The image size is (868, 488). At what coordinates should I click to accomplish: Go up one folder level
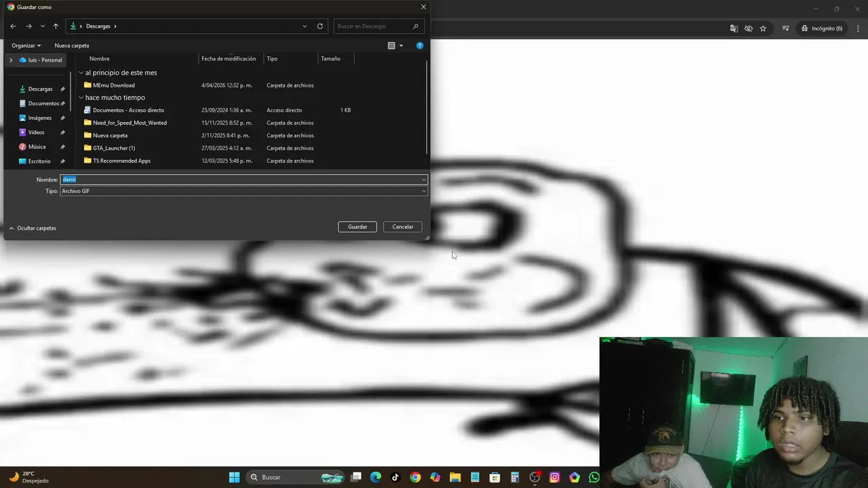click(x=56, y=26)
